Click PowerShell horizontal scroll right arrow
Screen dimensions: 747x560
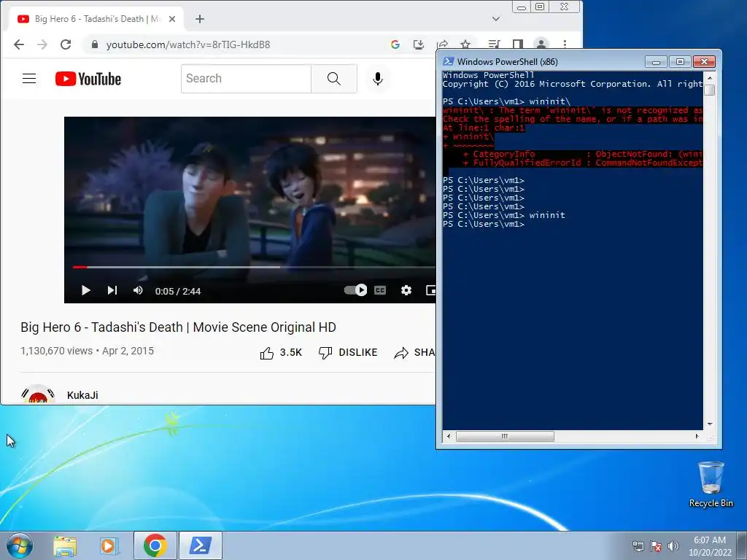pyautogui.click(x=697, y=436)
